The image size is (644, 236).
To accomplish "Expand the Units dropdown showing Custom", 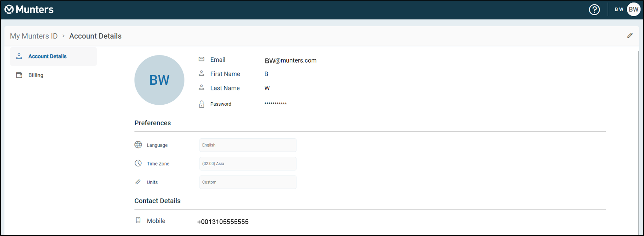I will point(248,182).
